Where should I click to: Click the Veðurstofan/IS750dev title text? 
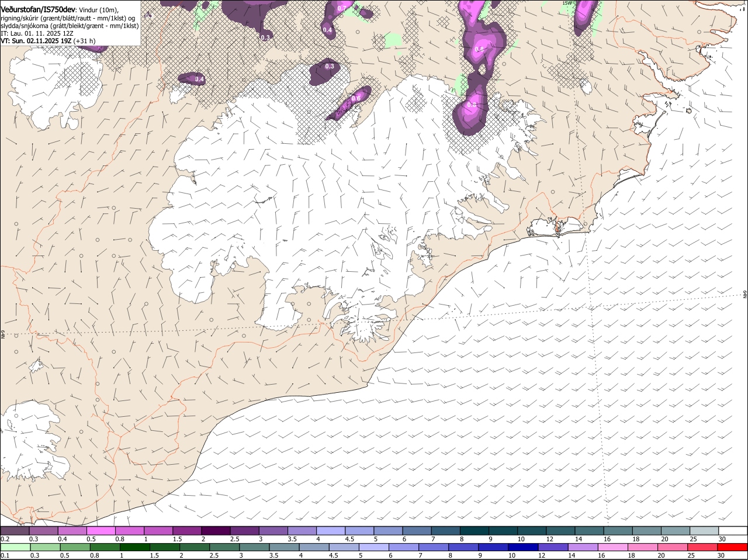pos(38,9)
